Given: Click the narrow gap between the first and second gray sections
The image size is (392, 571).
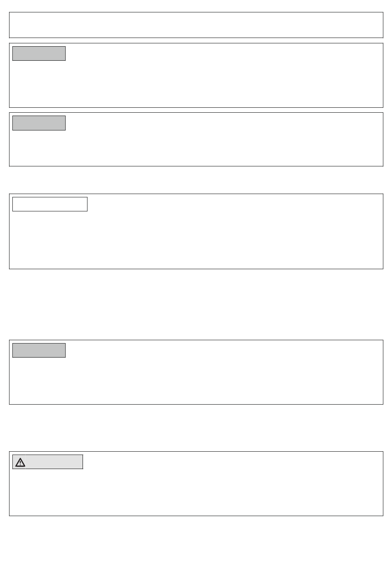Looking at the screenshot, I should click(x=196, y=110).
